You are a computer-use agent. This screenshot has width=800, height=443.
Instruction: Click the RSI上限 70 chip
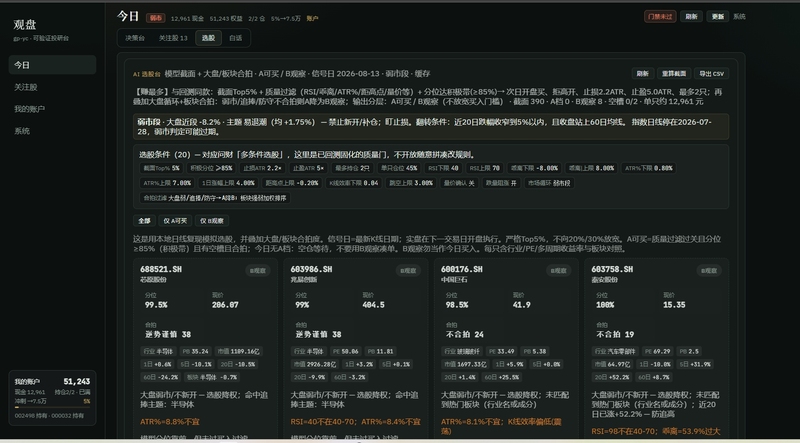pos(484,168)
